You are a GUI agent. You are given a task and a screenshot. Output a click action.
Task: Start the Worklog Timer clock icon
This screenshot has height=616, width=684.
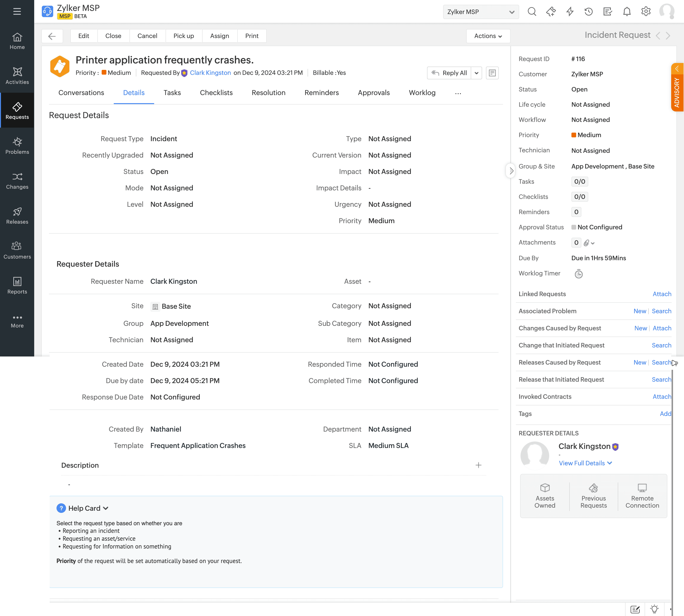pos(579,274)
